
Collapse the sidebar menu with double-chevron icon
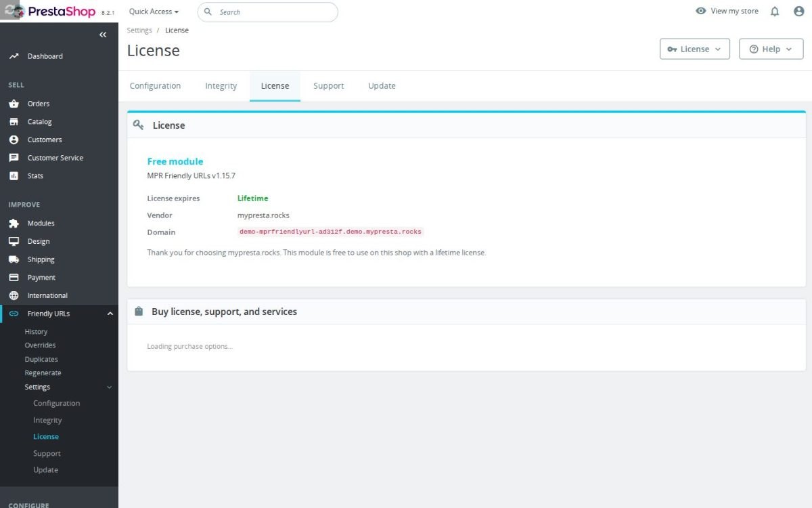click(x=103, y=35)
